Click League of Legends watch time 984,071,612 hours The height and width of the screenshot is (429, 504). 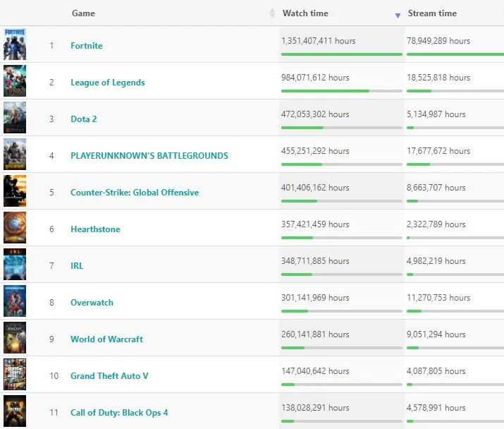[315, 78]
